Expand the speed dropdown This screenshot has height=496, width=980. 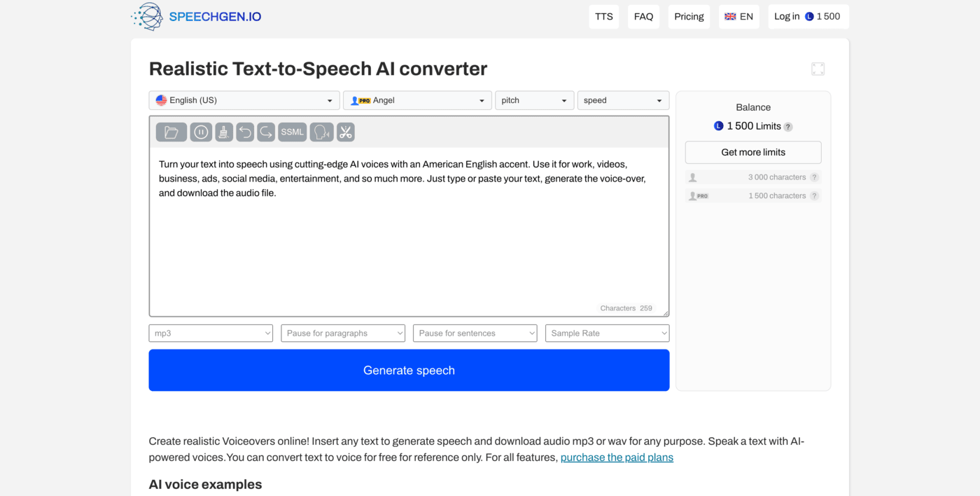point(623,100)
